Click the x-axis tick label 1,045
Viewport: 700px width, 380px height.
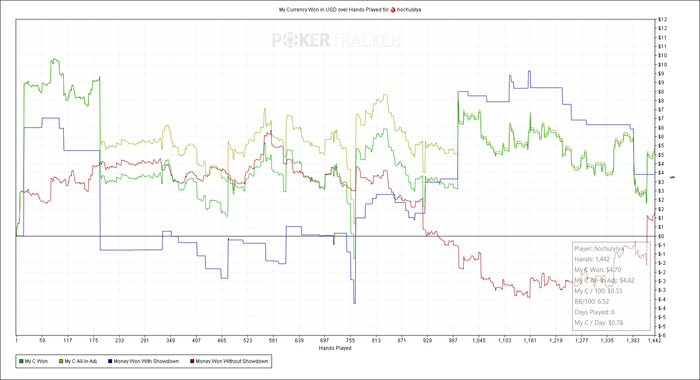(x=479, y=341)
